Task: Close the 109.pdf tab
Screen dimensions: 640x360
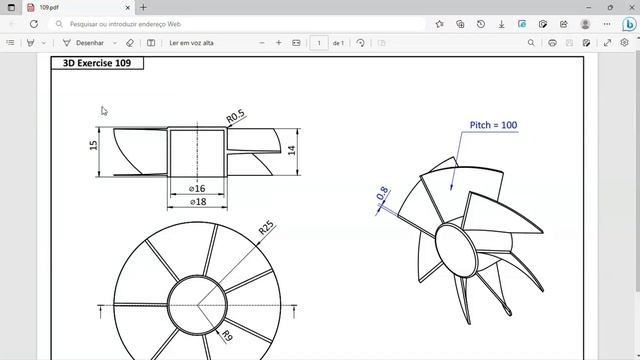Action: pyautogui.click(x=127, y=7)
